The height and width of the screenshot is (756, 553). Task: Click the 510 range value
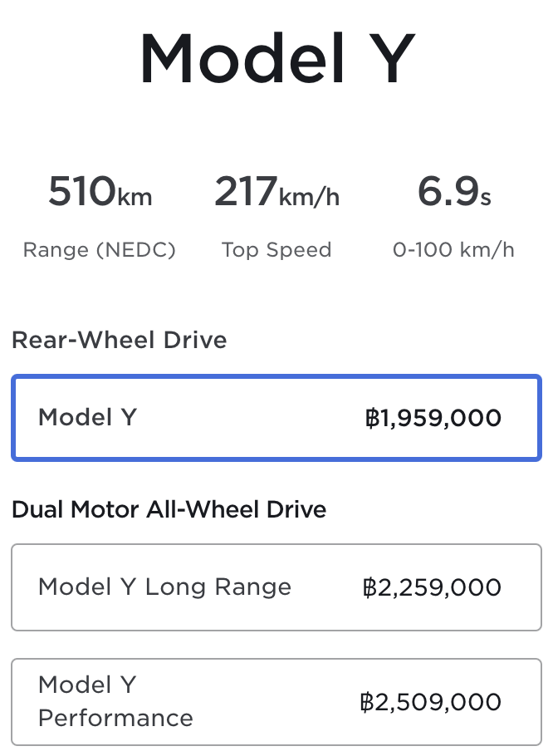tap(81, 192)
